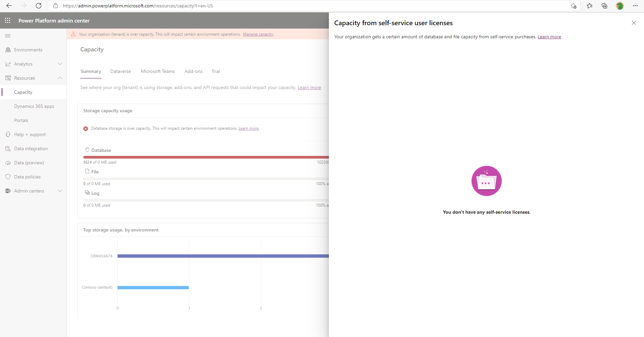Click the Database icon in storage usage
This screenshot has height=337, width=644.
(87, 150)
